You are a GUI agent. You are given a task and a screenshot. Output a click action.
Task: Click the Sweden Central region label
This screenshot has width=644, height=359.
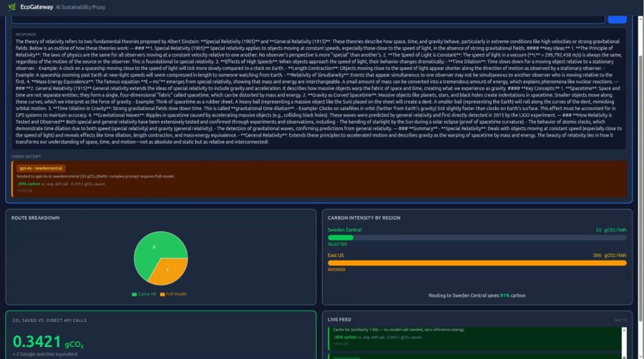[x=344, y=230]
